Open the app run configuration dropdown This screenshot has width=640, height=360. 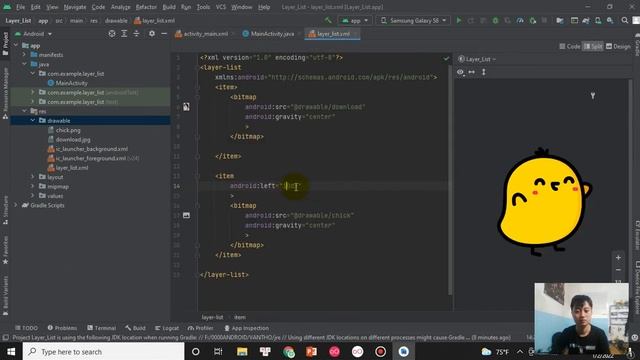355,20
